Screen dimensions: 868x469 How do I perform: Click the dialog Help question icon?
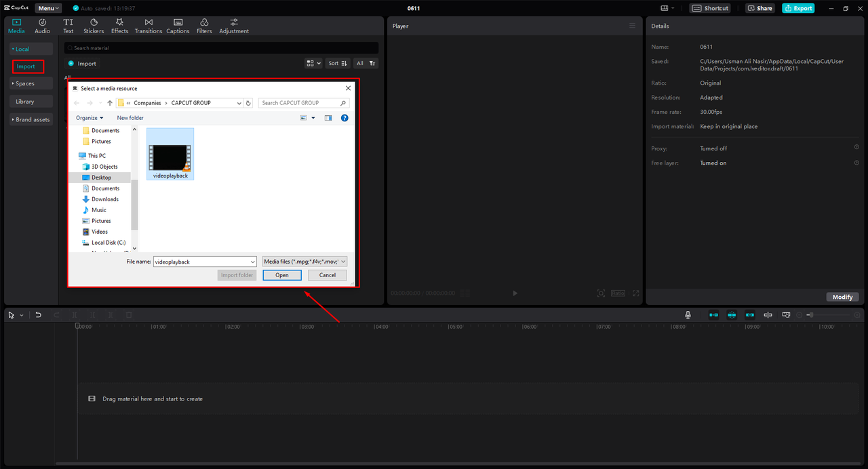(344, 118)
